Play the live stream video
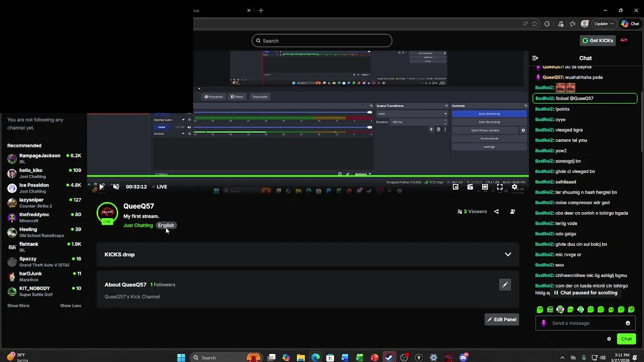The width and height of the screenshot is (644, 362). click(x=102, y=187)
